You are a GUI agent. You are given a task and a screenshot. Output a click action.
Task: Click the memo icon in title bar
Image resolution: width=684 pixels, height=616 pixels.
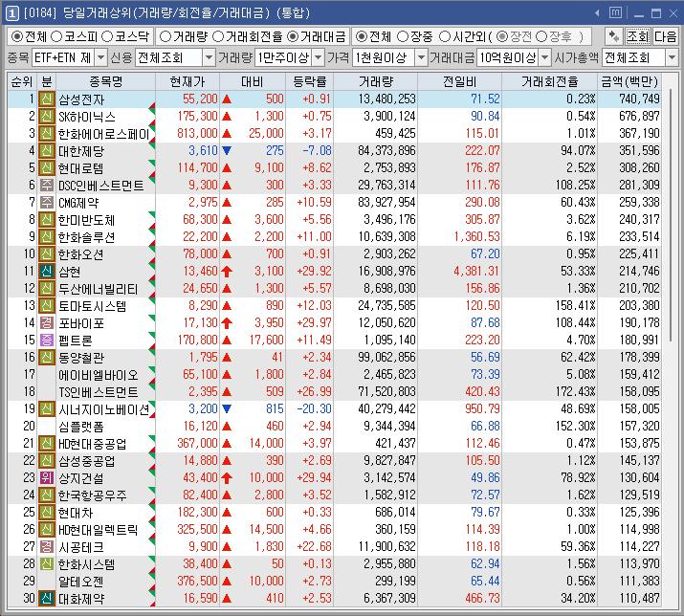(615, 12)
